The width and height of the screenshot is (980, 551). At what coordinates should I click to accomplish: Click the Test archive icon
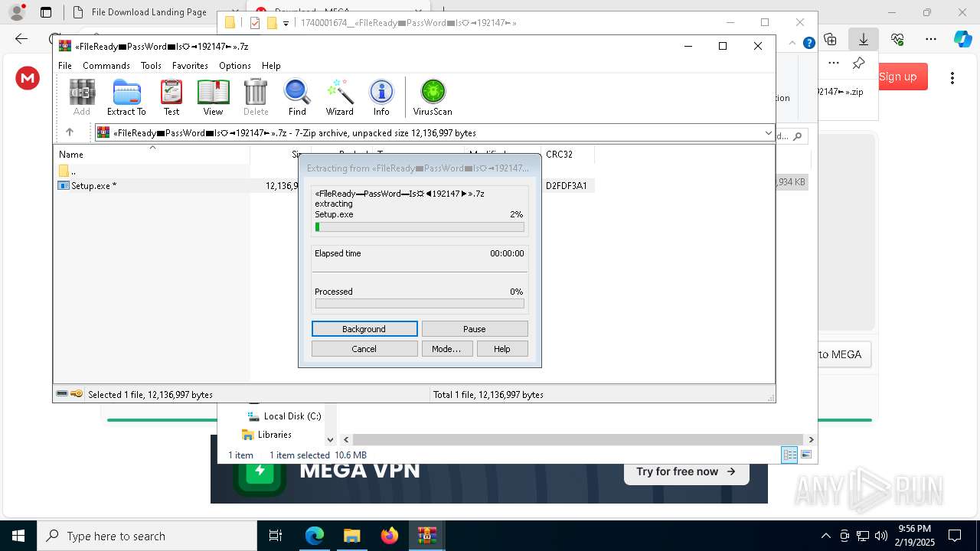[x=171, y=97]
